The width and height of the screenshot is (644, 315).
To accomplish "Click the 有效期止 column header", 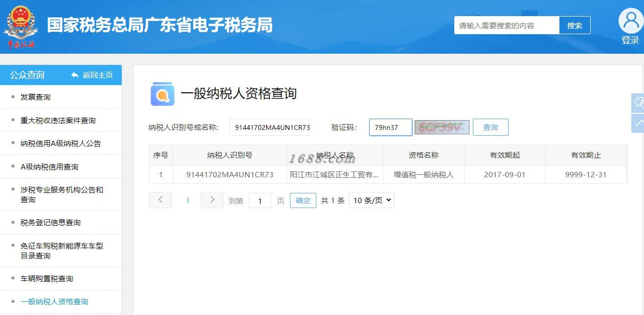I will [586, 155].
